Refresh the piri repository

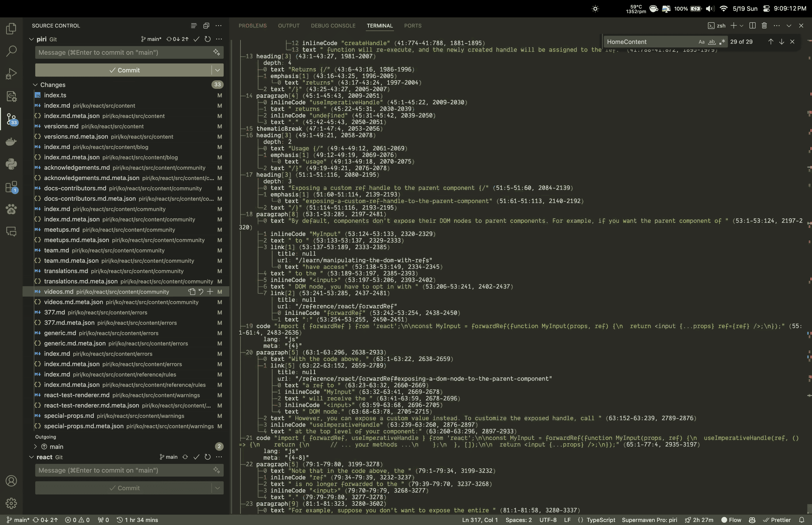207,39
